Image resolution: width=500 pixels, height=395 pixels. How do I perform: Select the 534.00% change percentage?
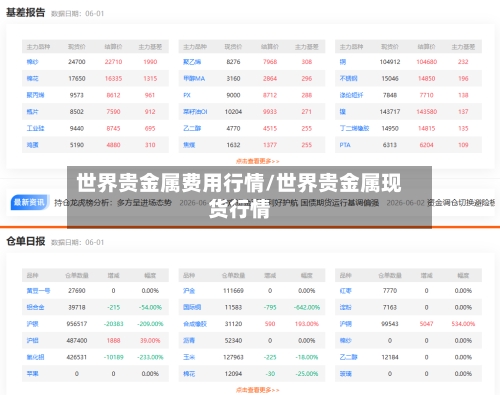coord(463,324)
